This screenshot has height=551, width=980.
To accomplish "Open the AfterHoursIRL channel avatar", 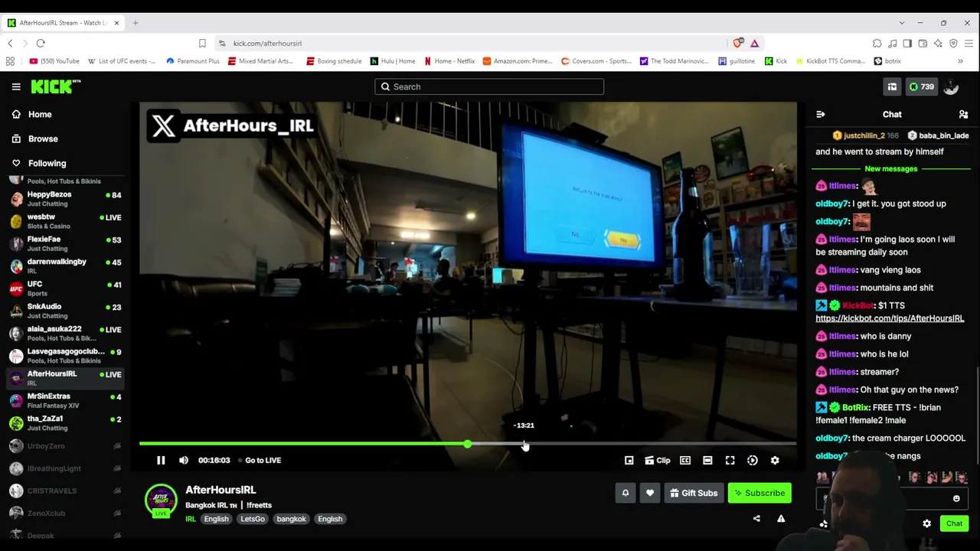I will coord(161,500).
